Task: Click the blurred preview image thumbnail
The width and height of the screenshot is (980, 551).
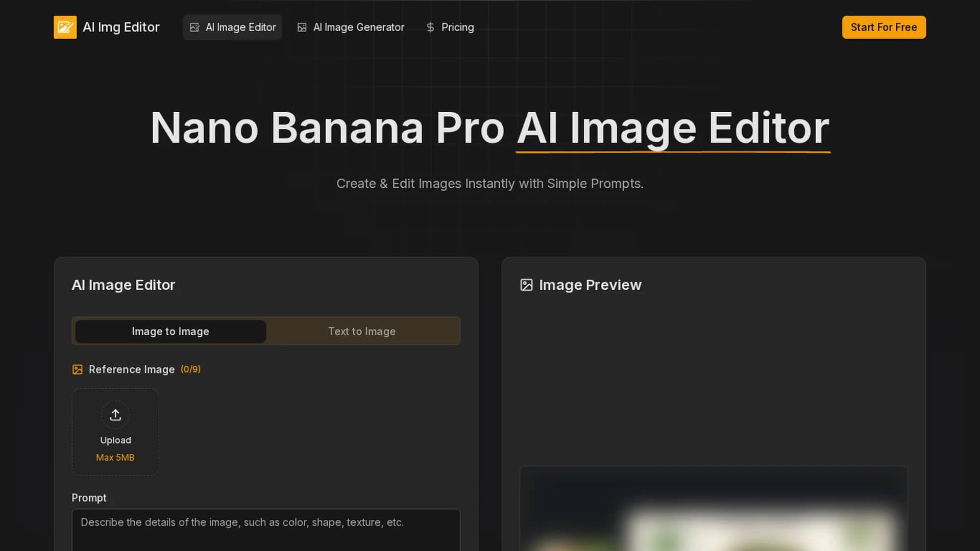Action: pyautogui.click(x=714, y=509)
